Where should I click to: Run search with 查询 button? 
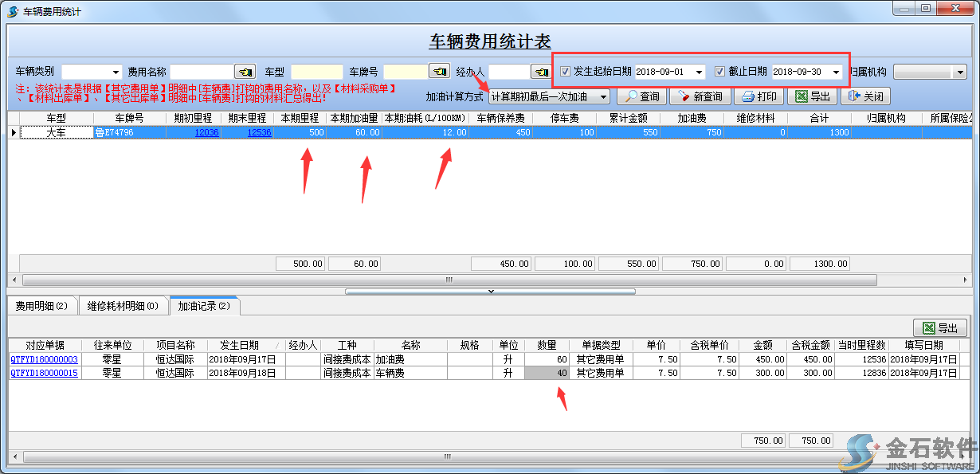641,96
